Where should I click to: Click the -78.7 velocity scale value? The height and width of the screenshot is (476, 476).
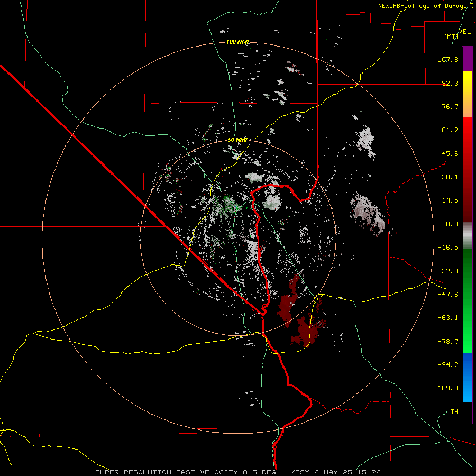[448, 342]
